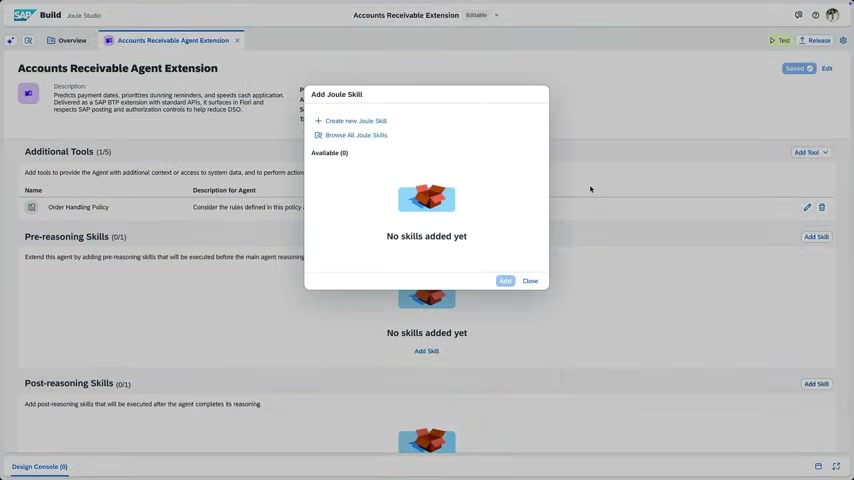Open the browse library icon beside Overview

(28, 40)
